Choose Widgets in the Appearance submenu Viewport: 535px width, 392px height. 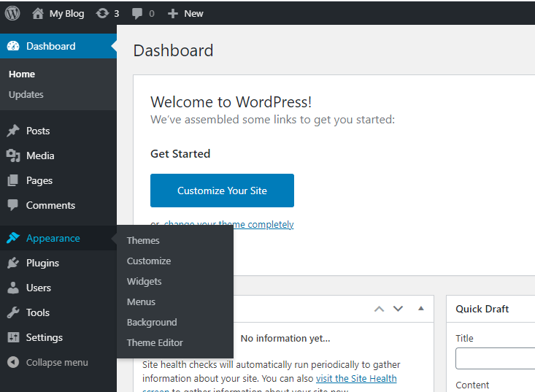[x=145, y=281]
